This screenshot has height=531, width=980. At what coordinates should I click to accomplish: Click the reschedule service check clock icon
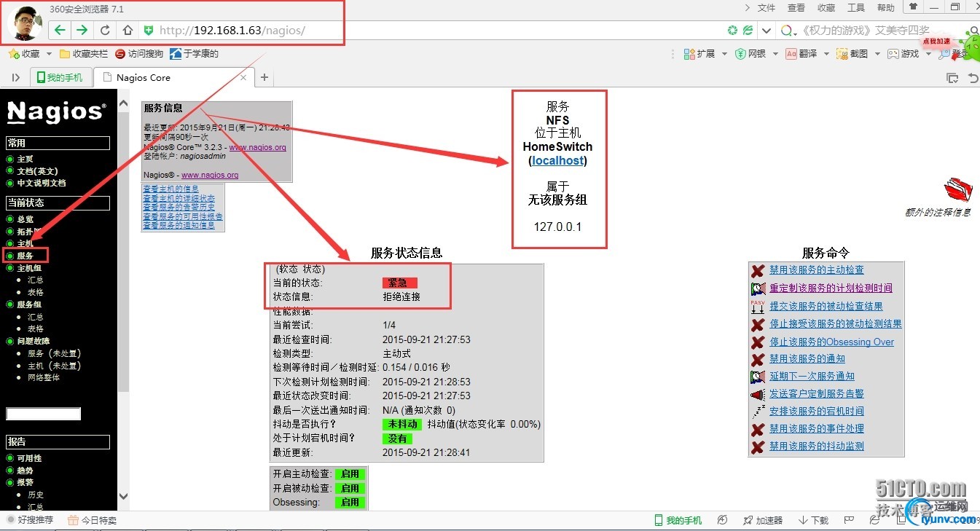pyautogui.click(x=758, y=288)
